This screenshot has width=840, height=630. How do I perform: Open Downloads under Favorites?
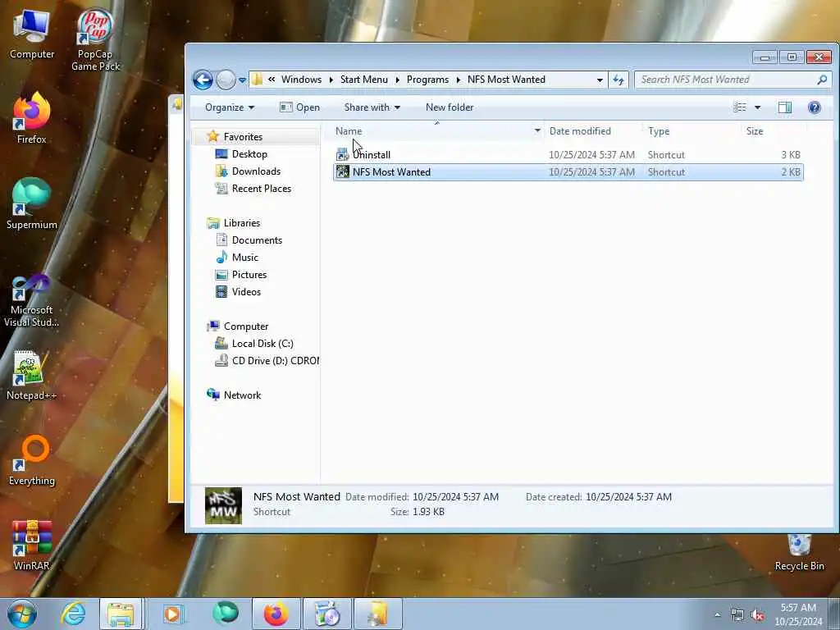point(256,171)
